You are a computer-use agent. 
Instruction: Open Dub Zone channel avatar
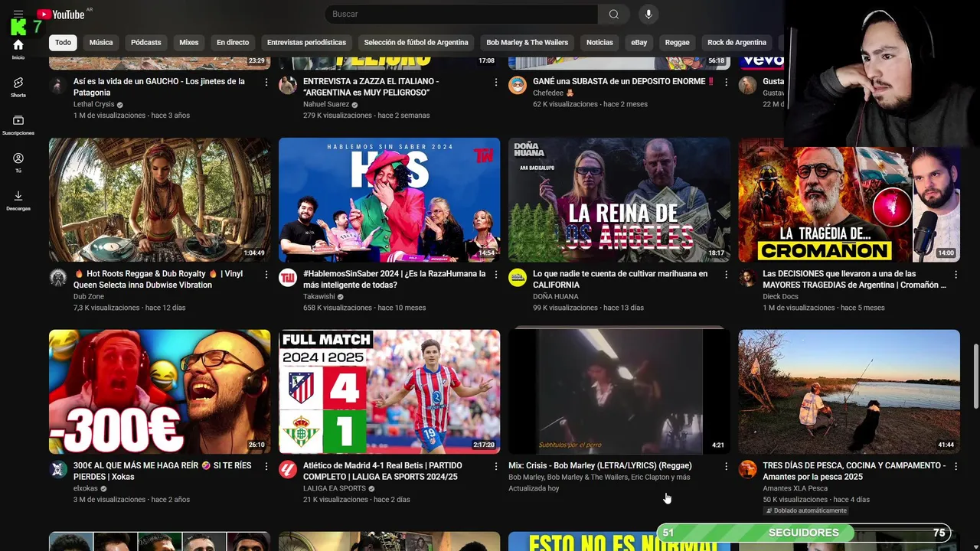click(x=58, y=277)
